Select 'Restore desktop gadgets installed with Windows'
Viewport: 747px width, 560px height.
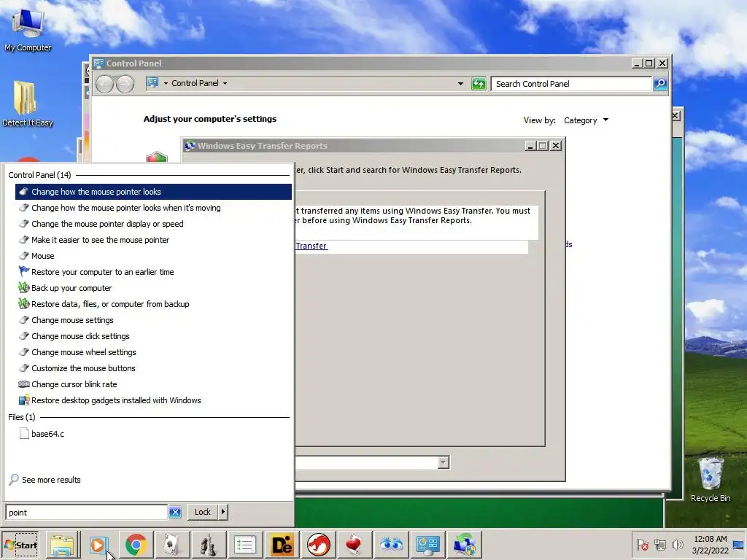coord(153,400)
